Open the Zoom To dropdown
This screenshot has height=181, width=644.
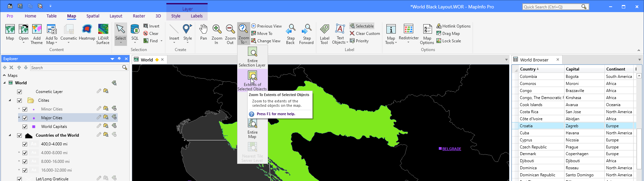[x=244, y=40]
